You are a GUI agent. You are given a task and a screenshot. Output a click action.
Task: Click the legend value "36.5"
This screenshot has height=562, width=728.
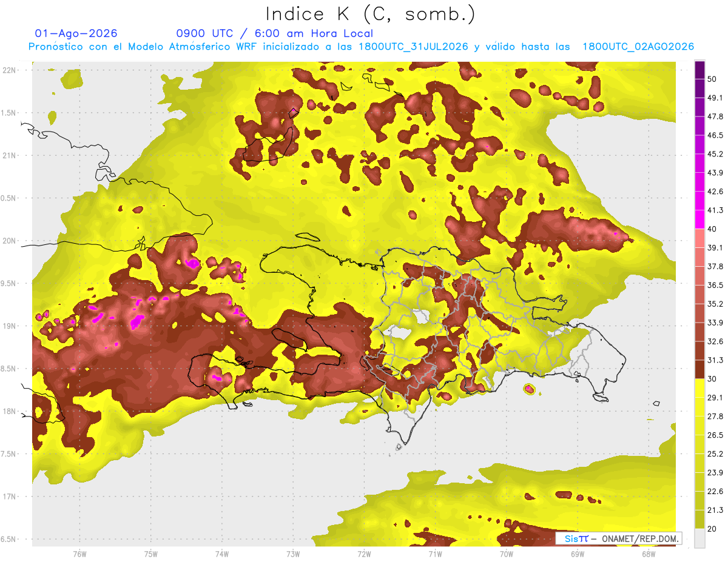pos(715,285)
